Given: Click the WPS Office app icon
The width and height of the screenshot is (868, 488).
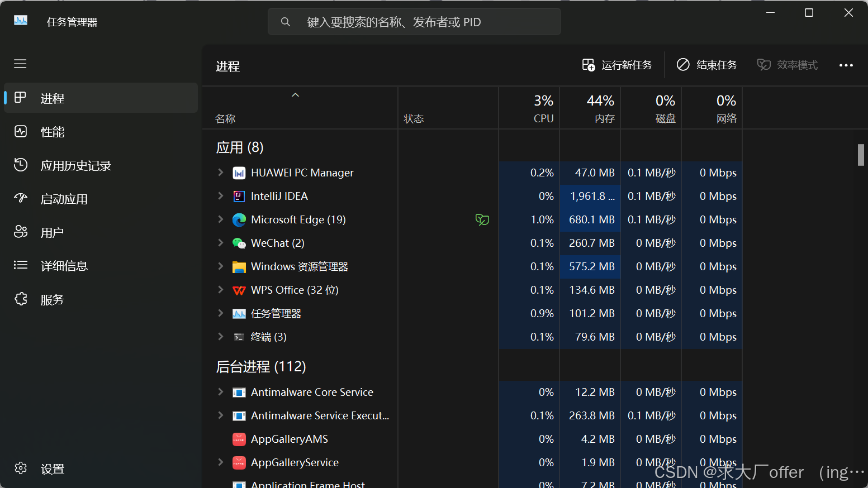Looking at the screenshot, I should 239,290.
